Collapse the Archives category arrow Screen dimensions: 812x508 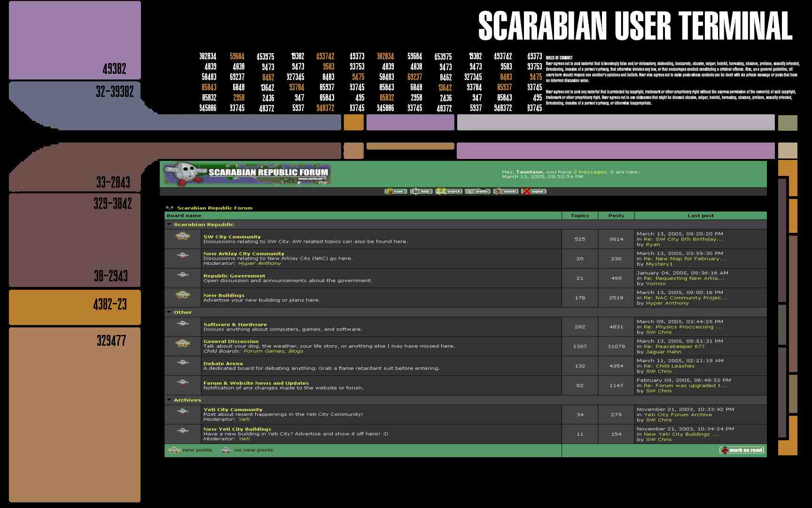169,400
